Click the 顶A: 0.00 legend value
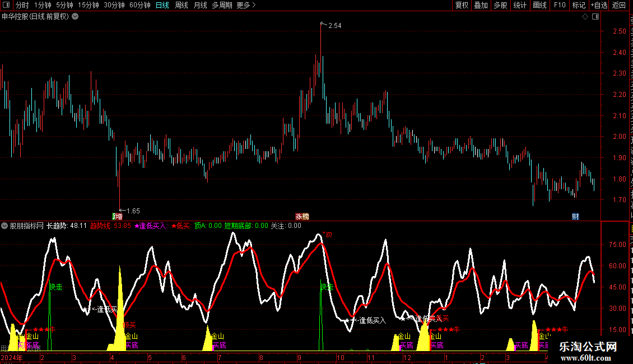This screenshot has width=633, height=364. tap(208, 226)
